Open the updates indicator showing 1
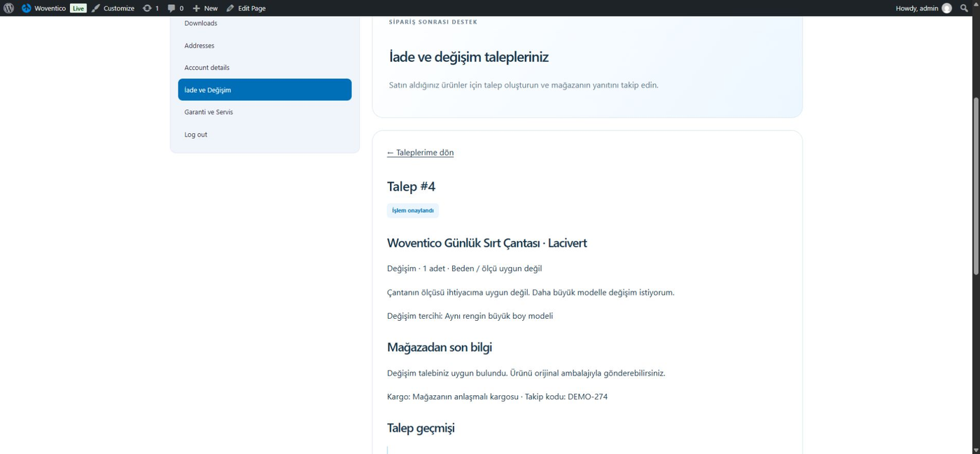The height and width of the screenshot is (454, 980). pos(150,8)
